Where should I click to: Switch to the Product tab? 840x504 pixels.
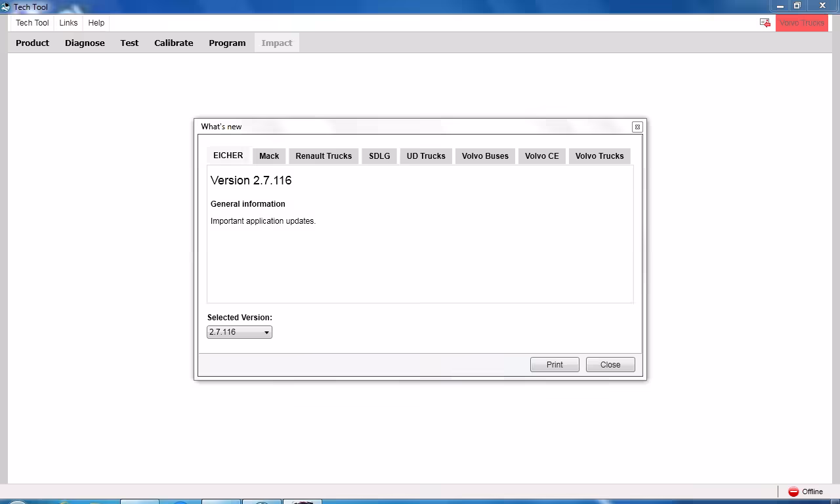point(33,43)
